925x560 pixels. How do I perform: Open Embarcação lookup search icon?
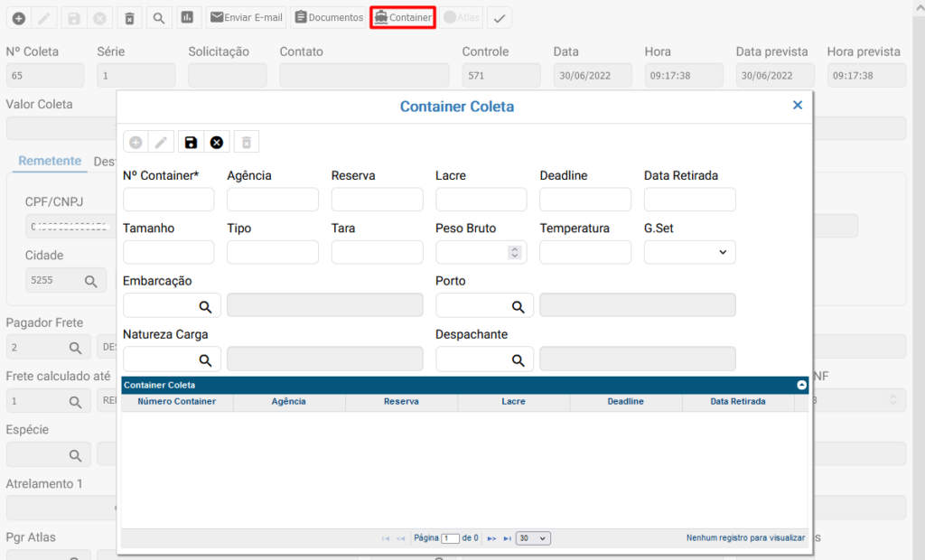pos(205,306)
